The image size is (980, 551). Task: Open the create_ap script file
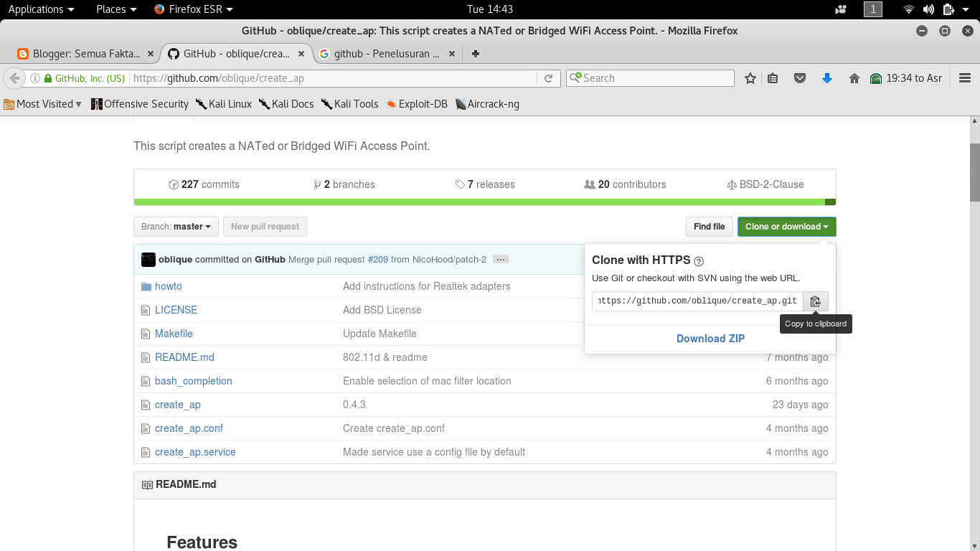pos(178,405)
